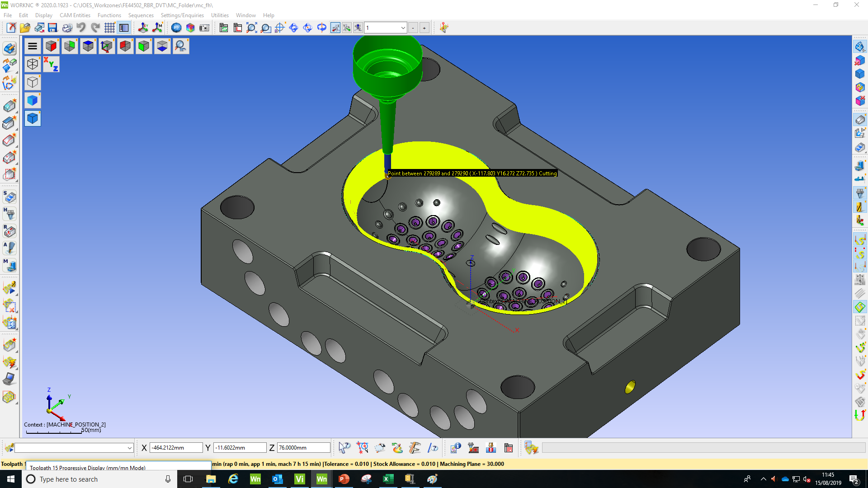
Task: Click the Save floppy disk icon
Action: pyautogui.click(x=52, y=28)
